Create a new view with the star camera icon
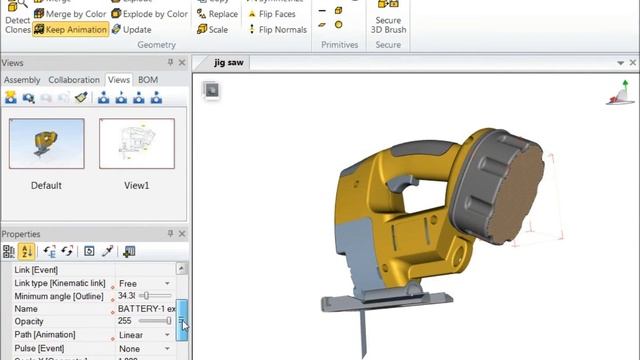Image resolution: width=640 pixels, height=360 pixels. [11, 98]
